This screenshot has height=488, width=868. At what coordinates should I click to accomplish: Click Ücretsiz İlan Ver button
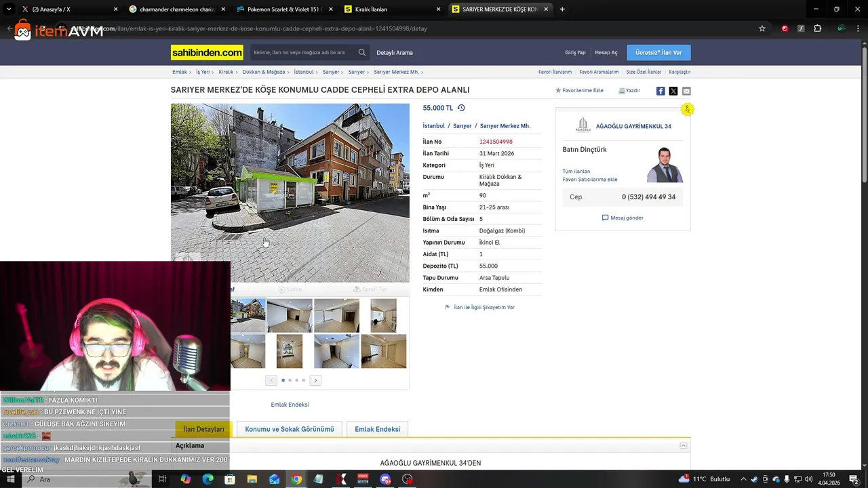(658, 52)
